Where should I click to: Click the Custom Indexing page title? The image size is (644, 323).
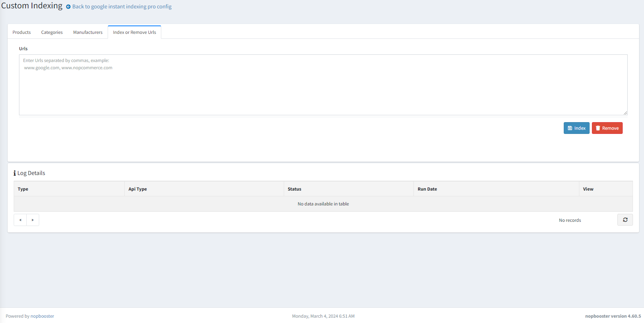32,6
